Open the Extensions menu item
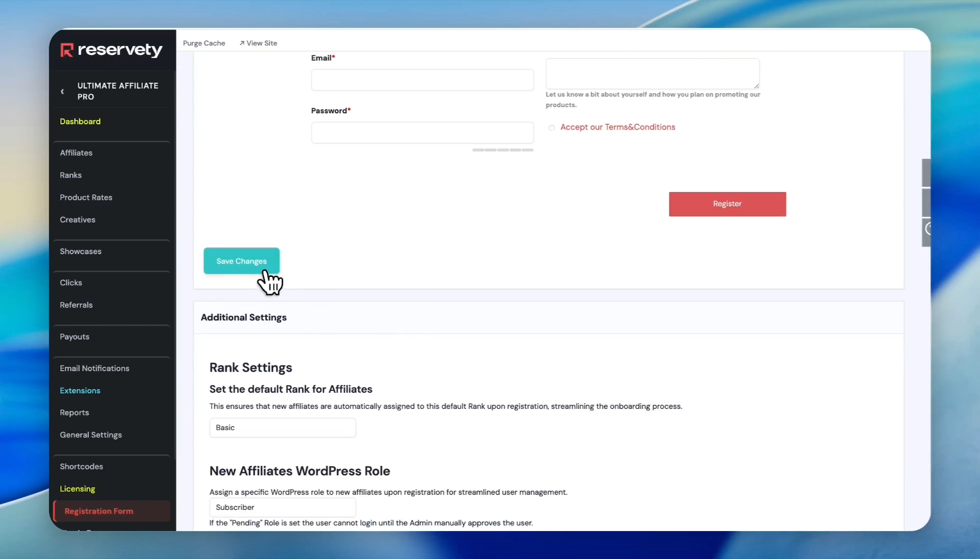The height and width of the screenshot is (559, 980). [x=80, y=391]
